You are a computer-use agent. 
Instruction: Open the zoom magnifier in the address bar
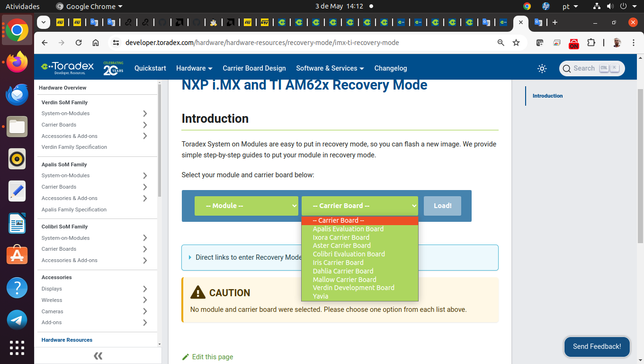tap(501, 43)
